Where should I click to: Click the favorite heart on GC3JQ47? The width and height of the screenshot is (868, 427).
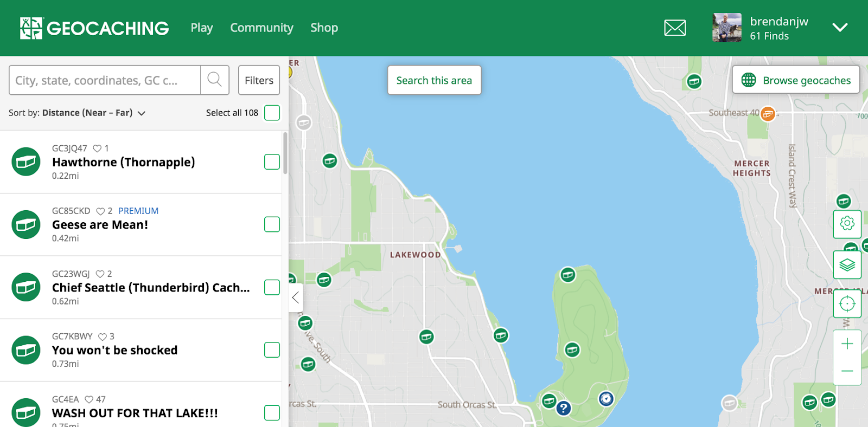(97, 148)
